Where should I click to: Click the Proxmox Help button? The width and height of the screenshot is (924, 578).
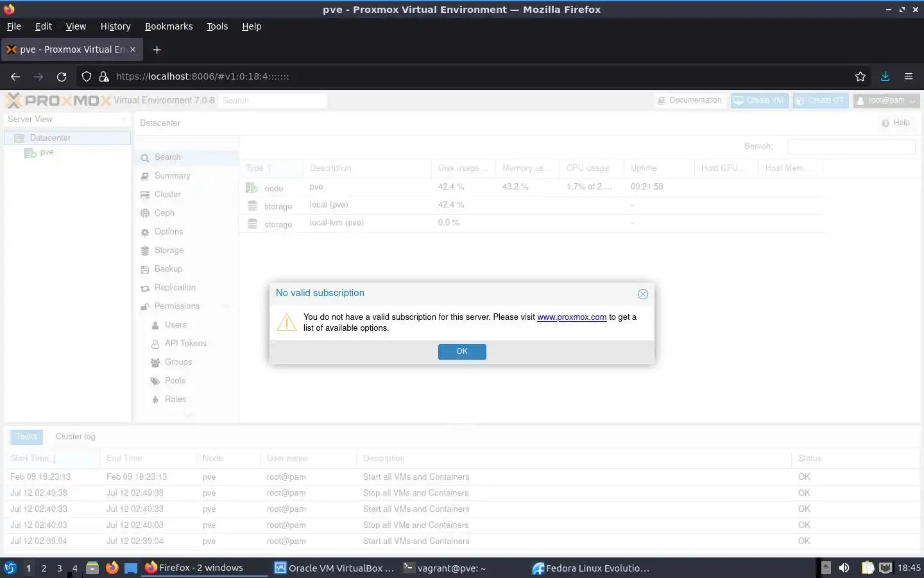pyautogui.click(x=895, y=123)
